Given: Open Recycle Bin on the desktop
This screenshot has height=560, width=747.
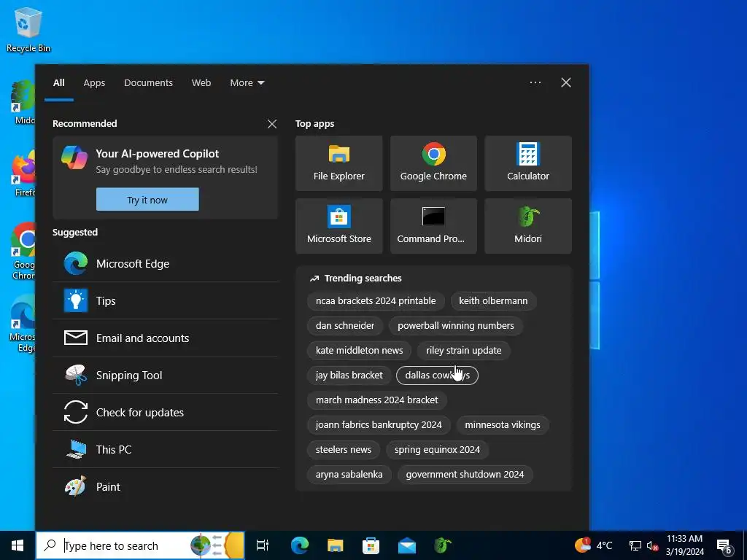Looking at the screenshot, I should click(28, 30).
